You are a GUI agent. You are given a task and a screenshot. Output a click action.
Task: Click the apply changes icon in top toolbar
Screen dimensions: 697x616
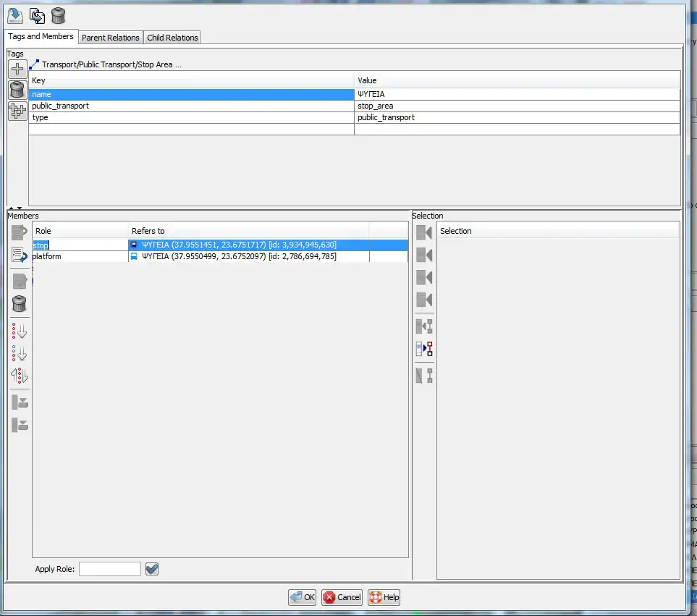pyautogui.click(x=15, y=15)
